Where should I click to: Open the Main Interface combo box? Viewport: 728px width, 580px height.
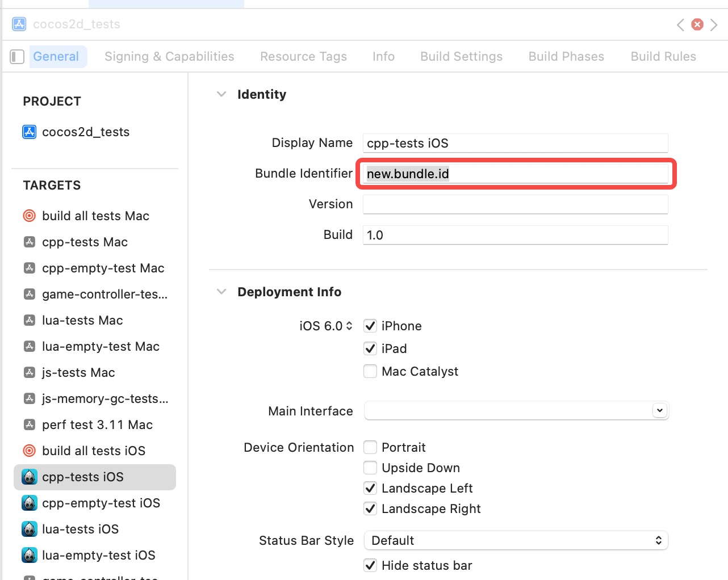pos(516,410)
